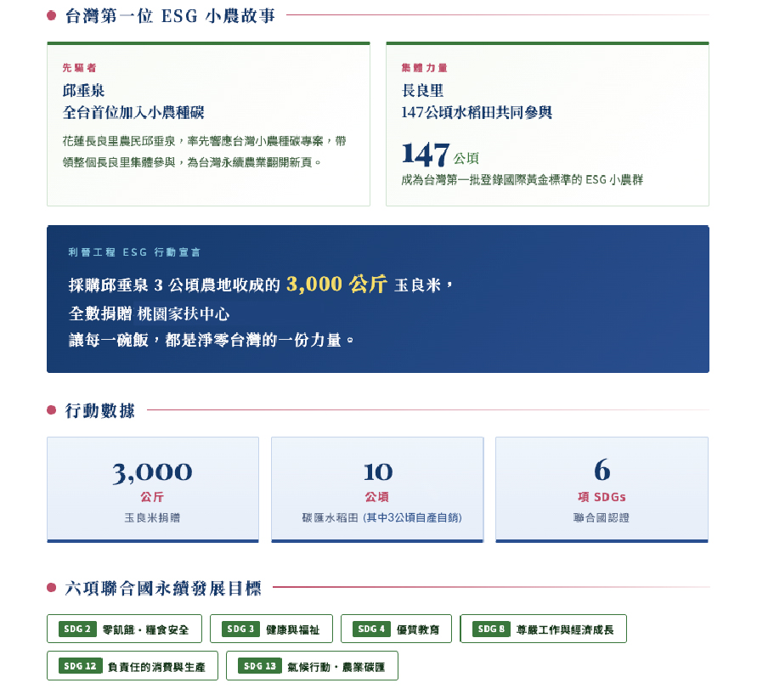Select the SDG 8 尊嚴工作與經濟成長 tag
Viewport: 757px width, 700px height.
[x=543, y=629]
